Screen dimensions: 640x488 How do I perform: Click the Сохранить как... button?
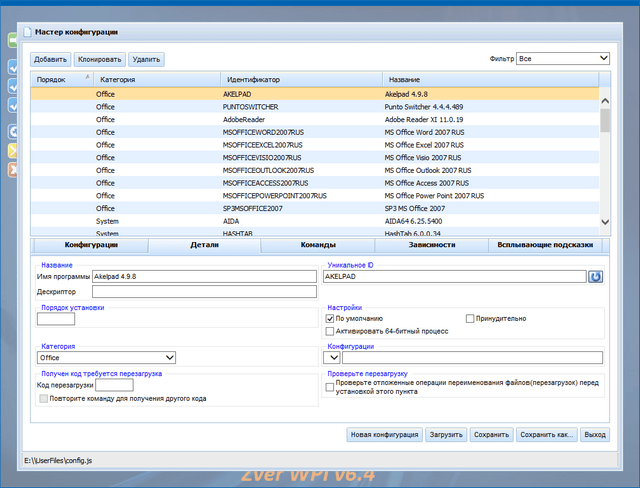(547, 435)
